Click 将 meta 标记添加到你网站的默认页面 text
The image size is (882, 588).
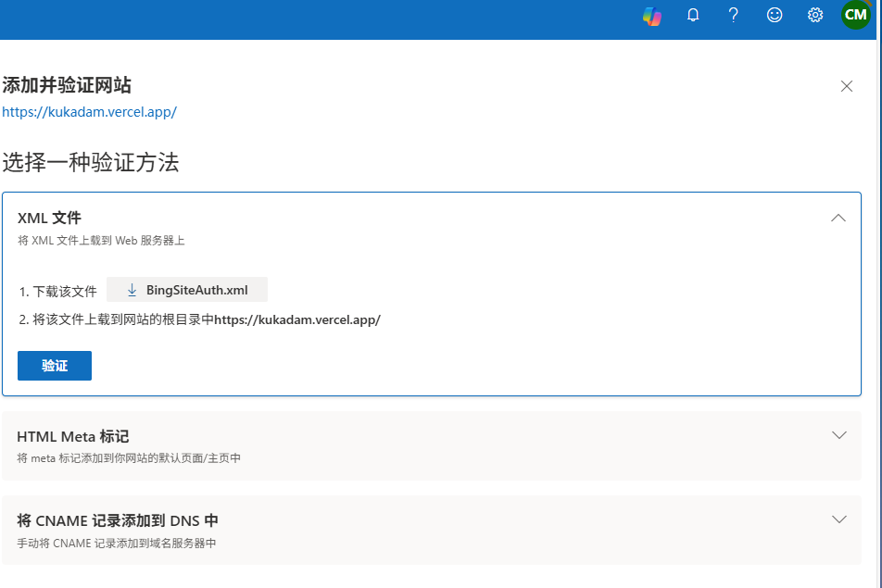129,458
